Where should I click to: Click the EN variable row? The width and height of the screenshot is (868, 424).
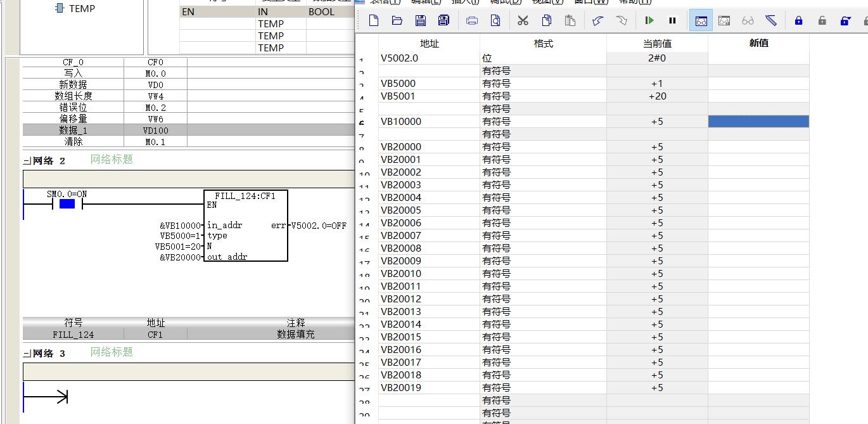point(267,11)
